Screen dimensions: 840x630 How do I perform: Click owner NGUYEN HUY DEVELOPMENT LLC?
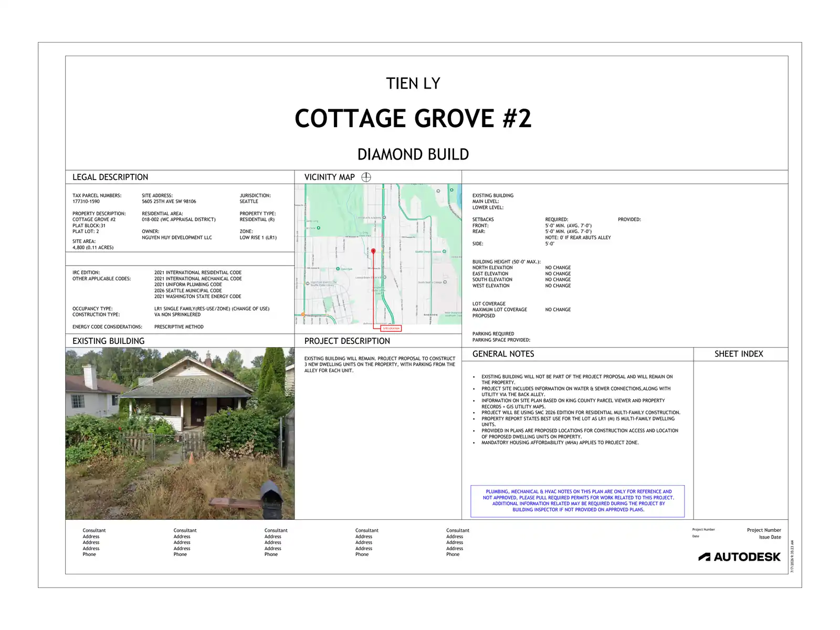tap(177, 238)
